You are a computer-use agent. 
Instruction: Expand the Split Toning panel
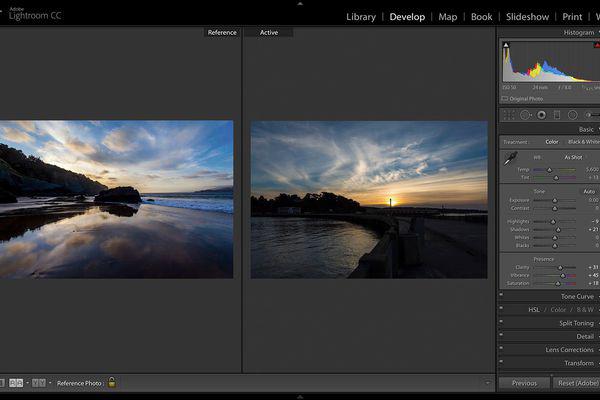pos(576,323)
